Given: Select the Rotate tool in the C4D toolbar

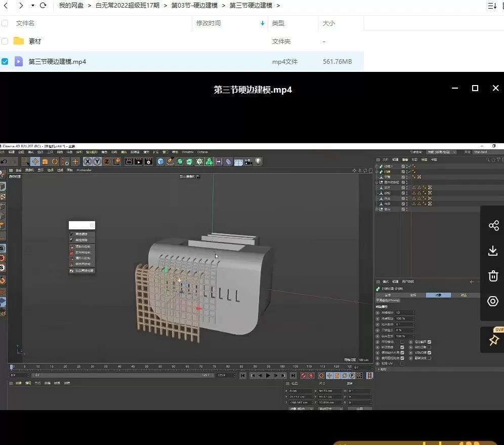Looking at the screenshot, I should [x=55, y=161].
